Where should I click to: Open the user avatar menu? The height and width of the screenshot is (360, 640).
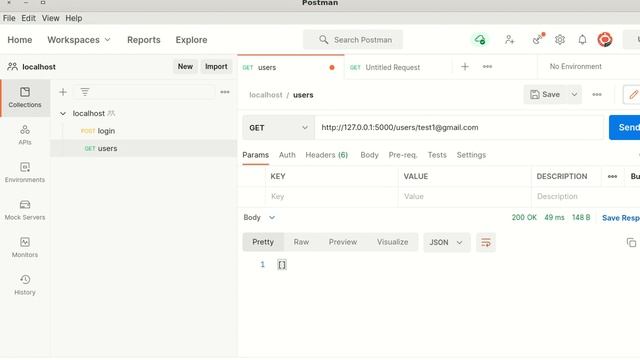[x=605, y=40]
